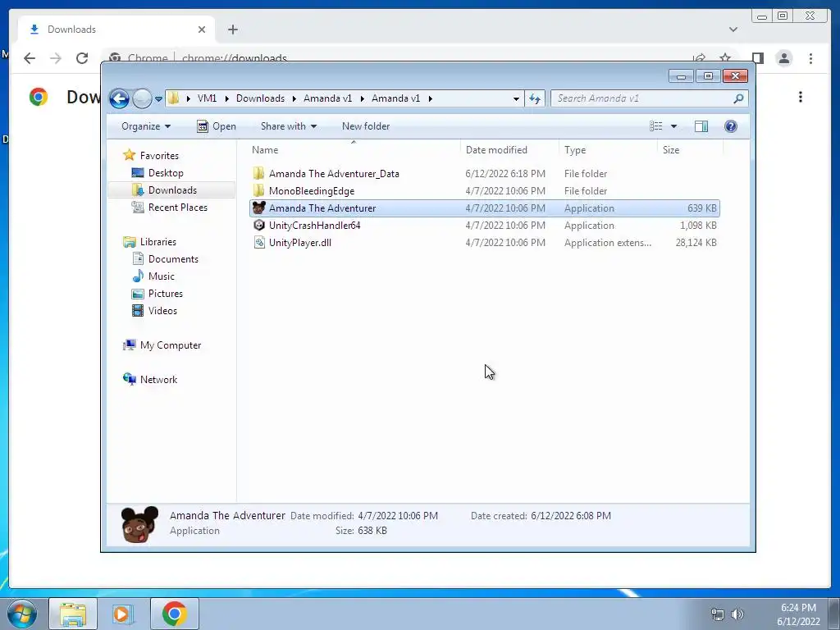Open Desktop in the navigation pane

[166, 172]
